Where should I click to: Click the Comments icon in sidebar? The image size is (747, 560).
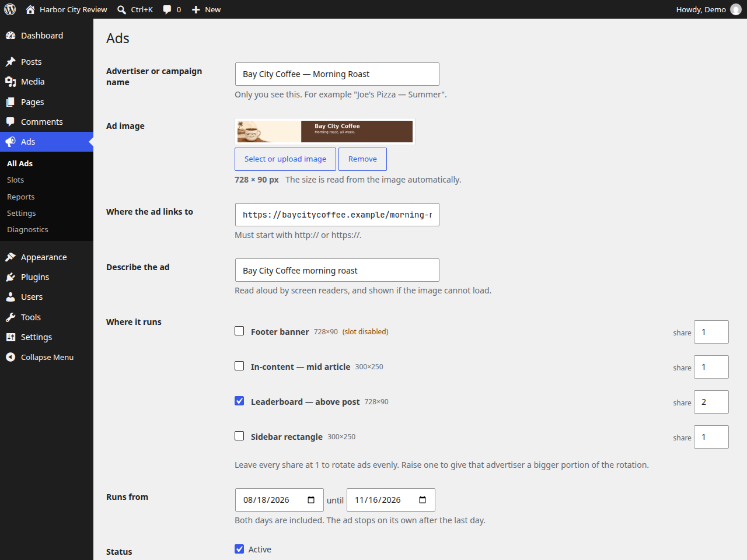pyautogui.click(x=11, y=122)
